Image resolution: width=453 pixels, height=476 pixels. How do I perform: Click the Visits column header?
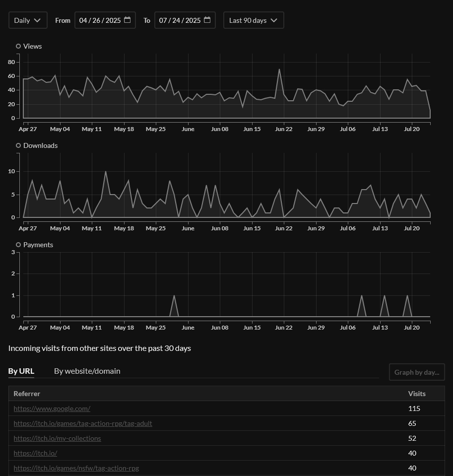coord(417,394)
